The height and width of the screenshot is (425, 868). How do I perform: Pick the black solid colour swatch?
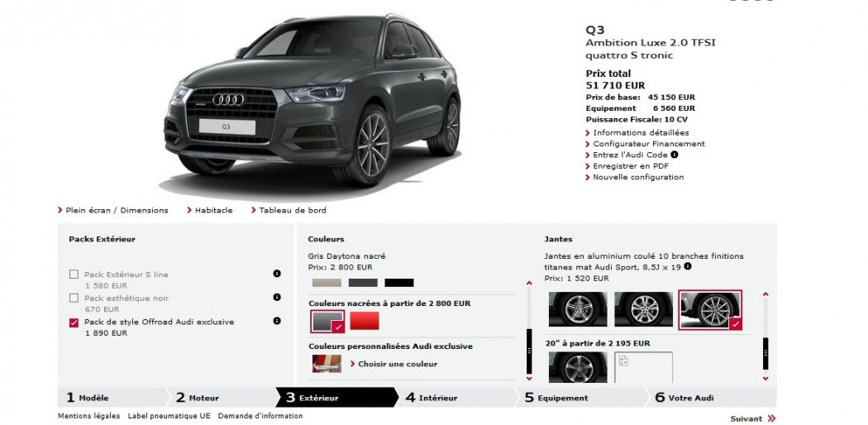click(399, 283)
